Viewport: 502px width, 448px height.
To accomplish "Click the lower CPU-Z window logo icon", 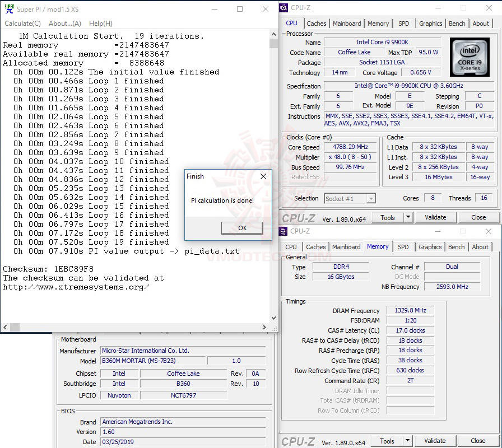I will coord(283,231).
